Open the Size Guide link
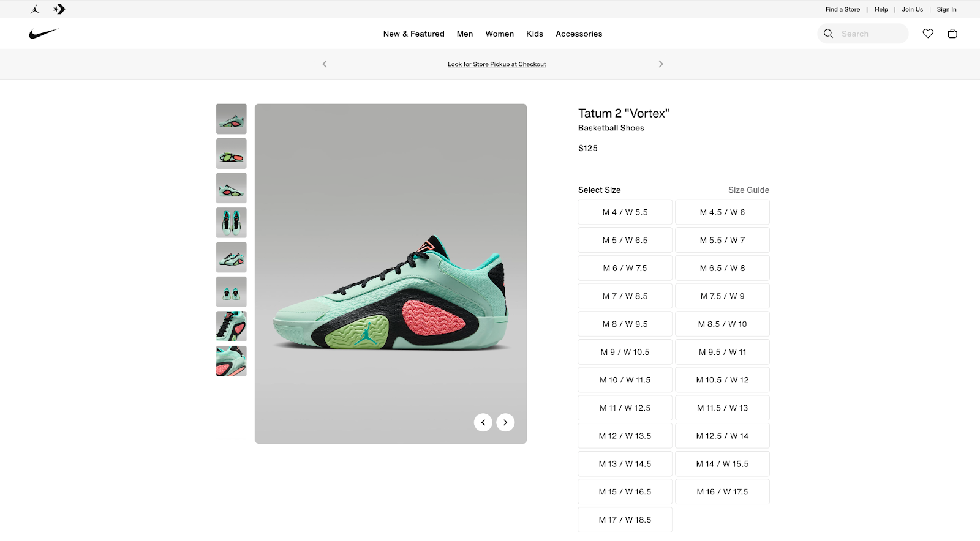 748,190
